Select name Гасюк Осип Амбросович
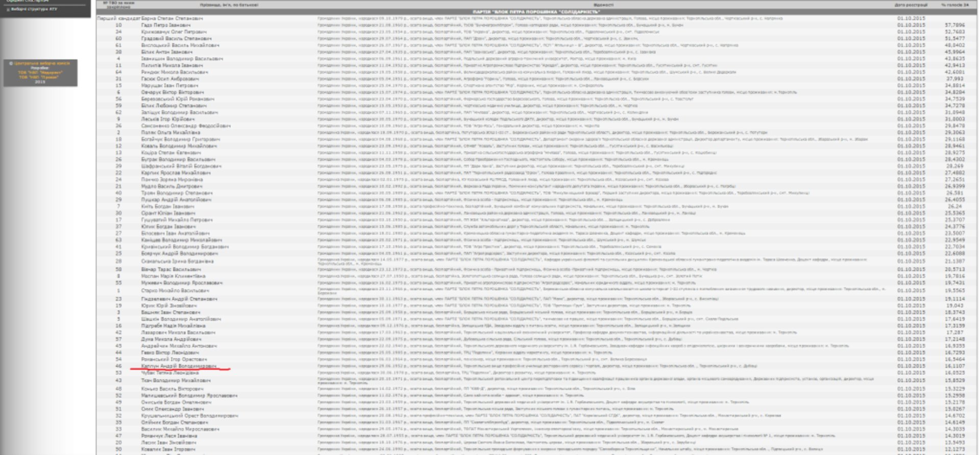 point(170,79)
